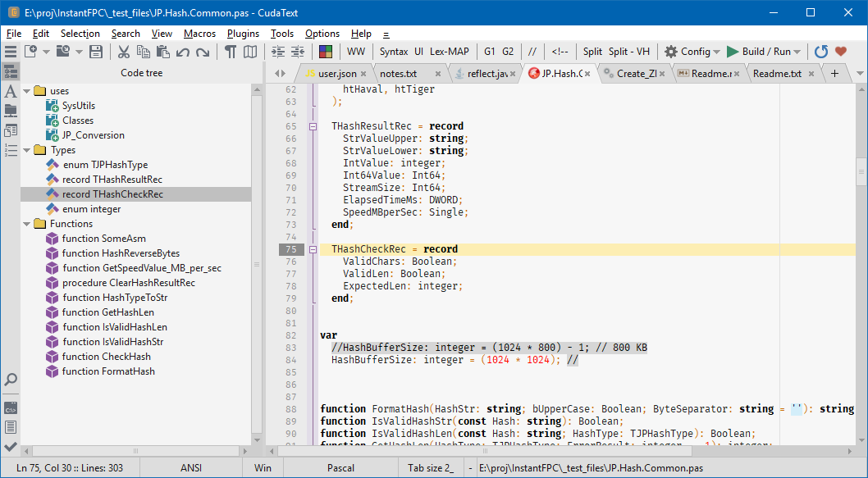Click Pascal lexer name in the status bar

(342, 467)
